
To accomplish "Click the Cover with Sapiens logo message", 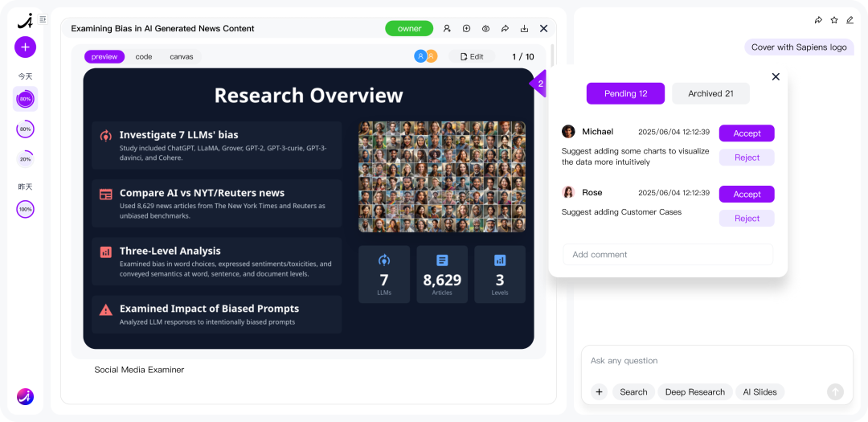I will (x=799, y=47).
